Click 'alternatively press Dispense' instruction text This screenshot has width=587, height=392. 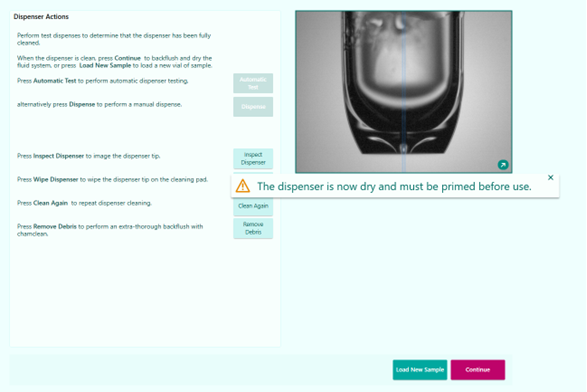tap(99, 104)
